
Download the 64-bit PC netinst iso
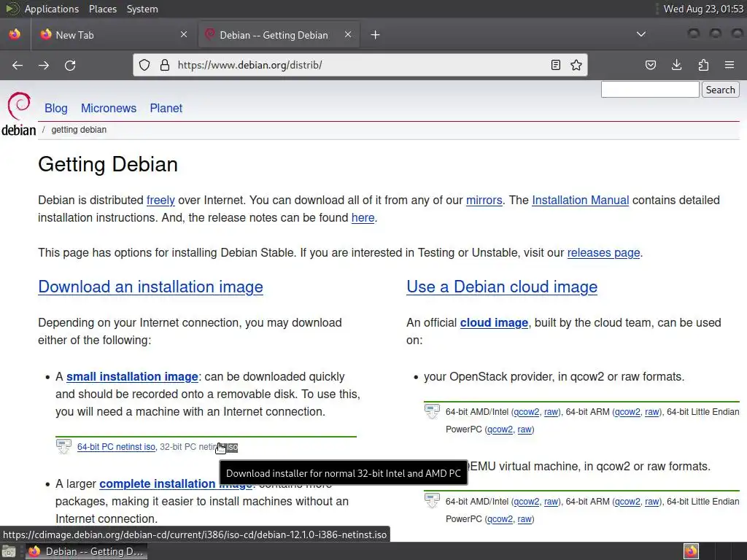pyautogui.click(x=116, y=447)
